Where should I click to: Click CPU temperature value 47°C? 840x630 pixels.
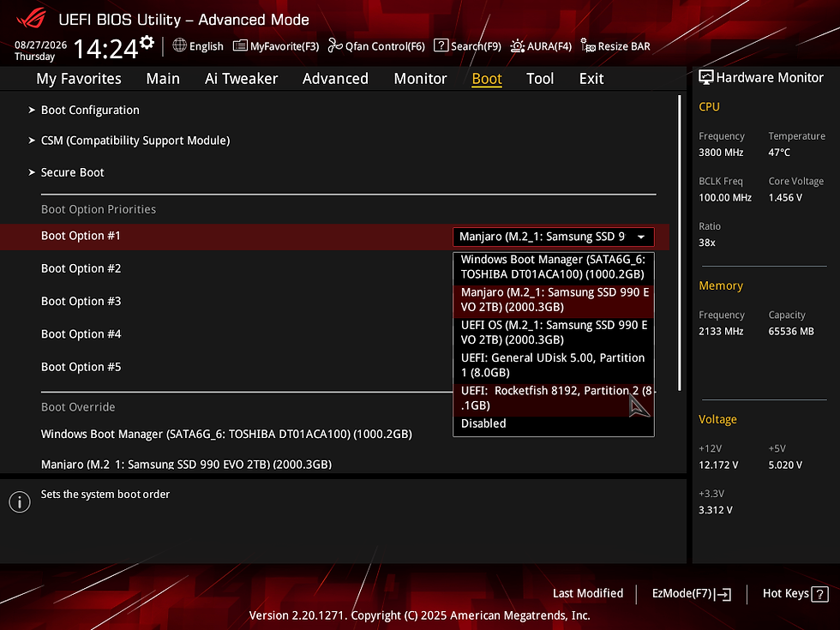[779, 153]
